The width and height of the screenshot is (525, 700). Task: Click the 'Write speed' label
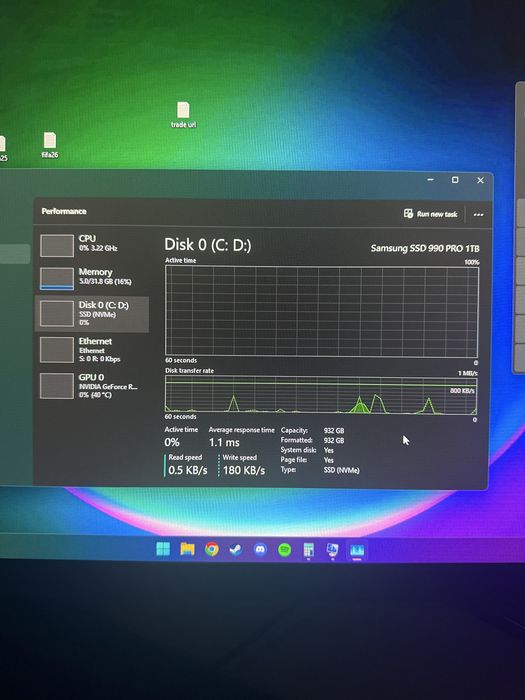point(239,458)
